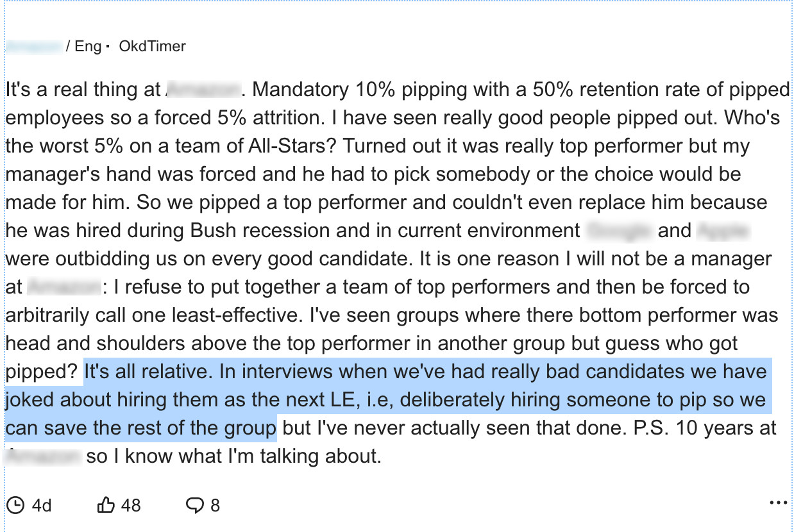Click blurred company name following "and"

pos(722,230)
